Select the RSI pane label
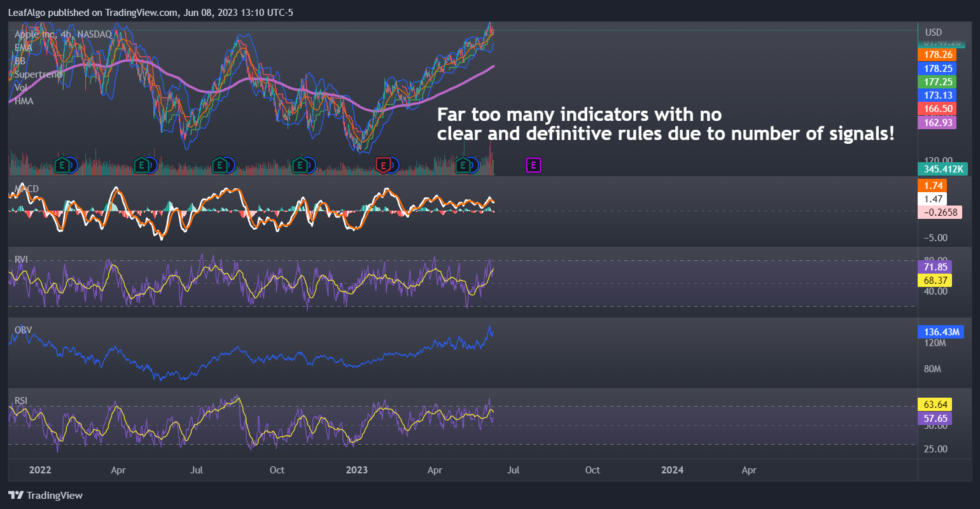This screenshot has width=980, height=509. pyautogui.click(x=21, y=400)
